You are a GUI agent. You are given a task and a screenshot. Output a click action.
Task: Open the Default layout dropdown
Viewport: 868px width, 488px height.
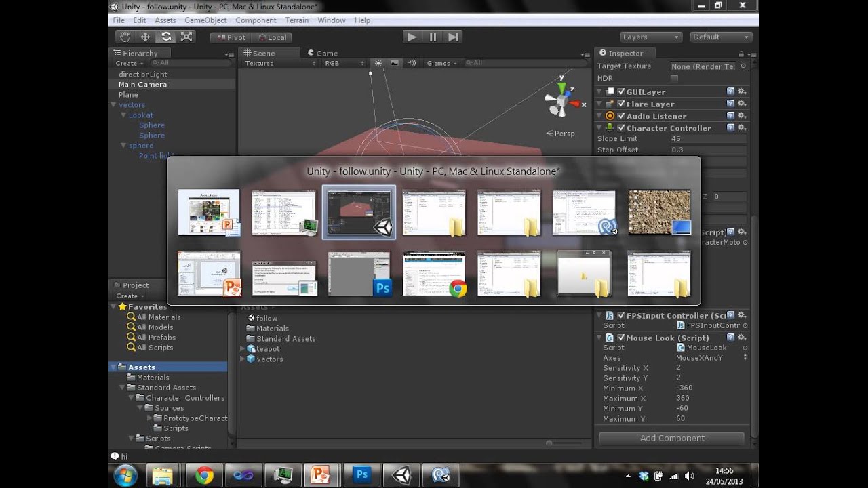click(722, 37)
